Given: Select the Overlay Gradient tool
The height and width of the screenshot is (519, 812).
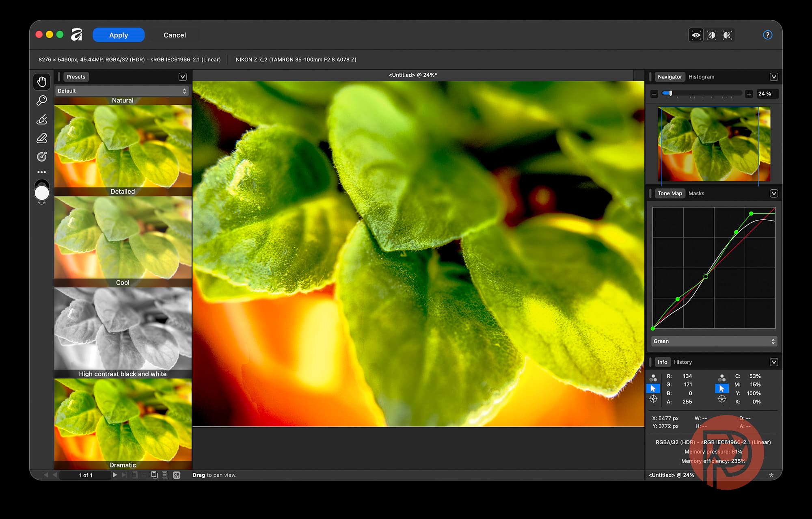Looking at the screenshot, I should [42, 156].
